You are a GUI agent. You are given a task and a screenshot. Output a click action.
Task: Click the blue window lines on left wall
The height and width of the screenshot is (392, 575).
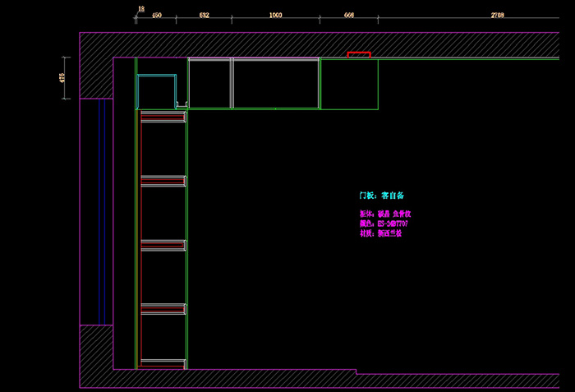point(100,211)
